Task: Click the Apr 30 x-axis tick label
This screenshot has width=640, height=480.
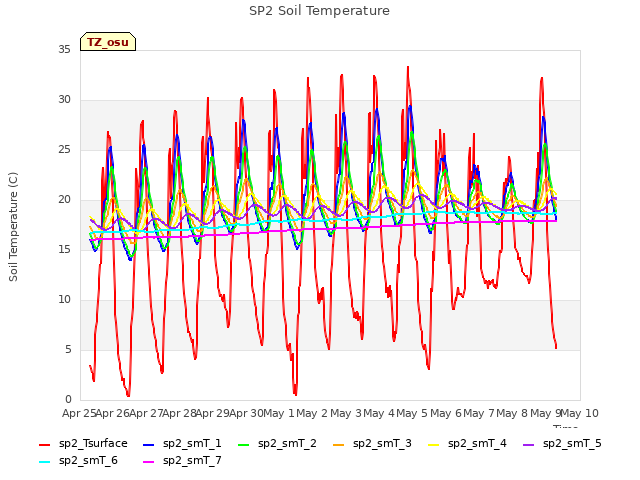Action: tap(246, 413)
